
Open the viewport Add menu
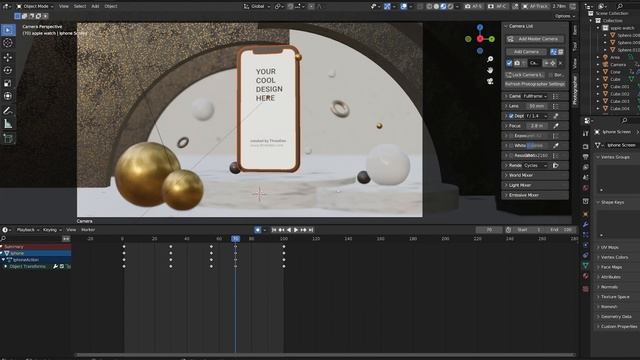tap(95, 7)
